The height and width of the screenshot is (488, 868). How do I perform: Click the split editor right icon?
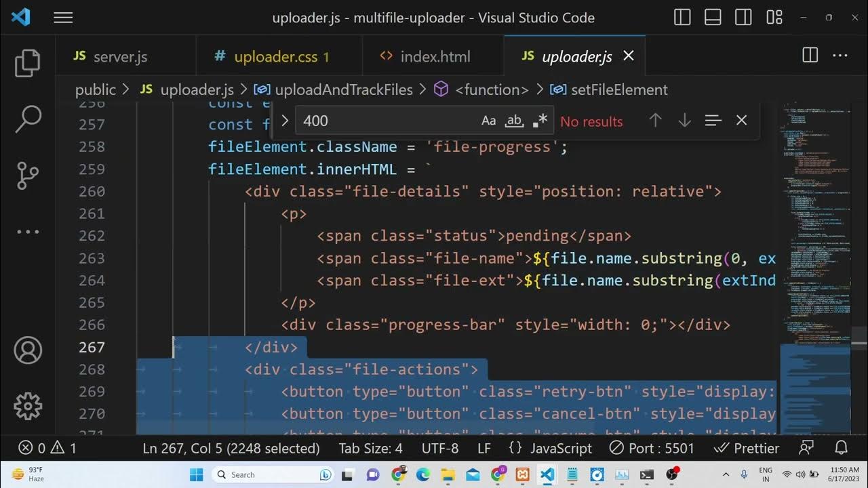click(810, 56)
